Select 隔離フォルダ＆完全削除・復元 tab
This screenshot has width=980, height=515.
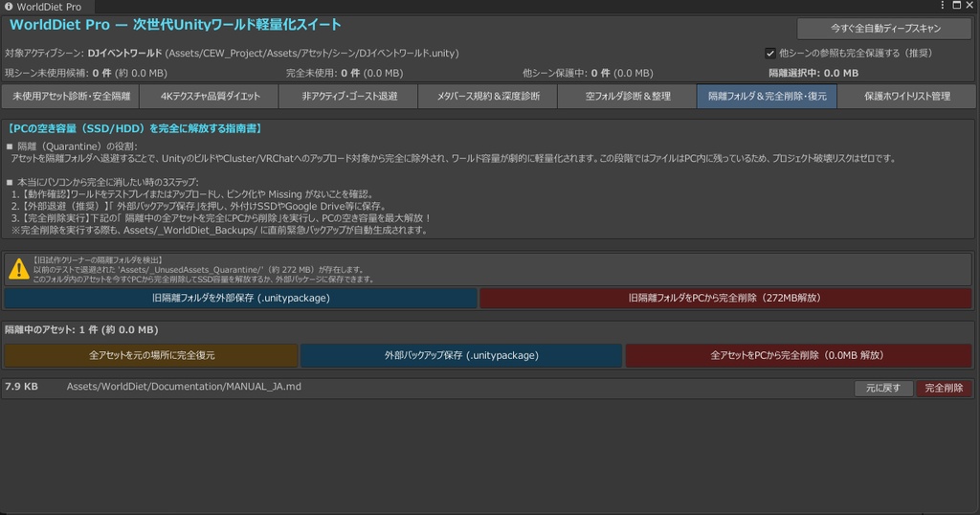click(x=767, y=97)
